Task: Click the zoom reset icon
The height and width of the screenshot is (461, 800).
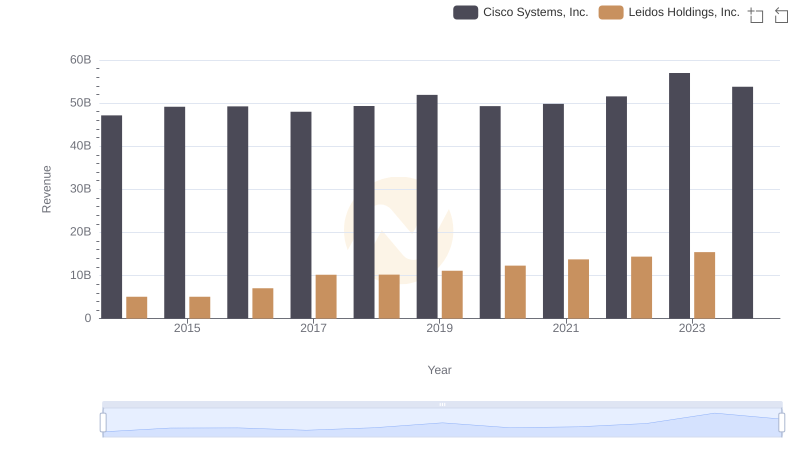Action: [x=781, y=15]
